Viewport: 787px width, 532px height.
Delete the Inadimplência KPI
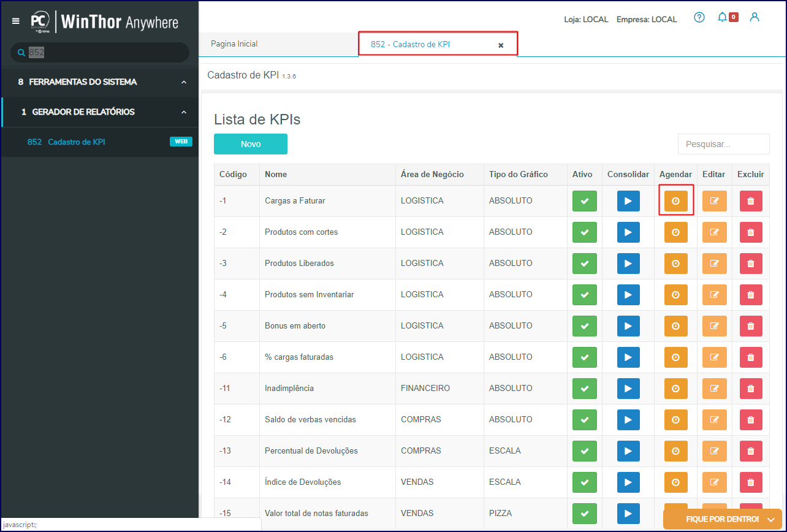[x=751, y=389]
